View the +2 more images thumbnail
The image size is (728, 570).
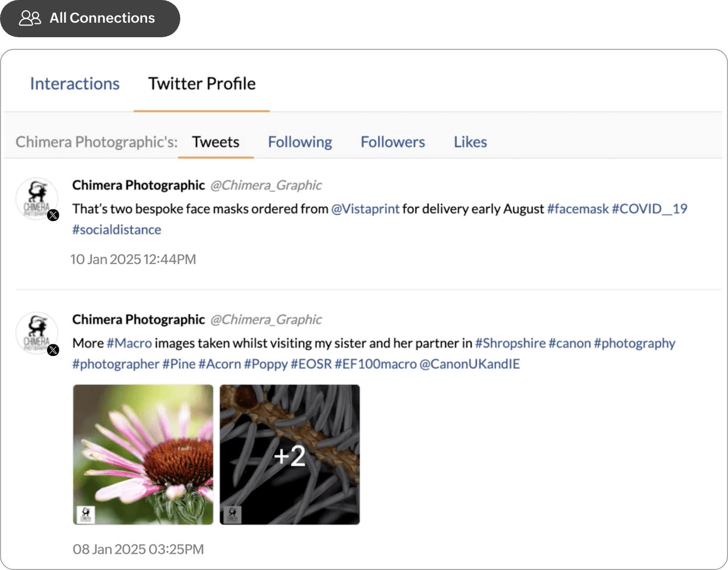[290, 454]
